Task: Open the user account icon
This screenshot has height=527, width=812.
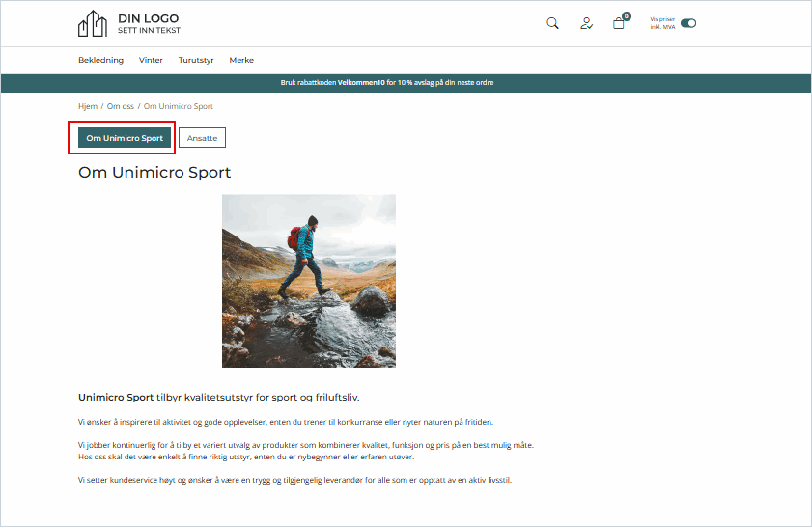Action: click(x=586, y=23)
